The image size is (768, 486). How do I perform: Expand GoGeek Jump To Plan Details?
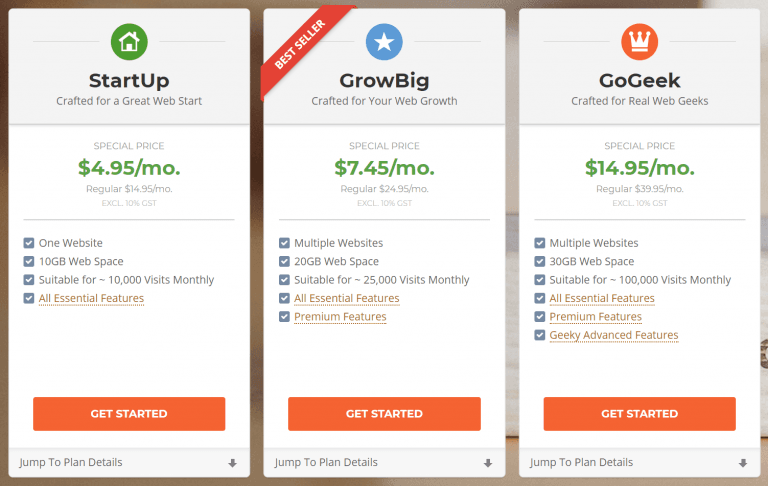[x=640, y=462]
